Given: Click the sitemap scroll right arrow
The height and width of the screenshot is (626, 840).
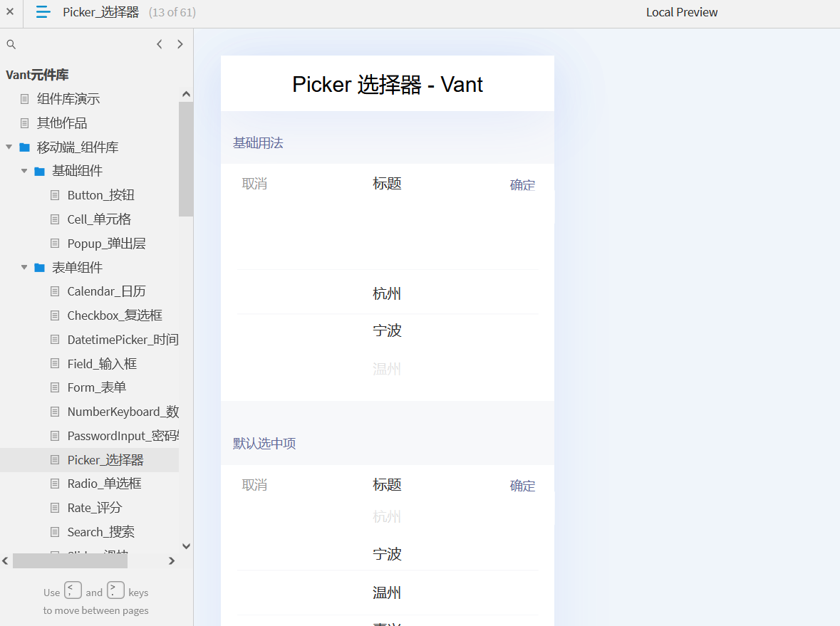Looking at the screenshot, I should [x=172, y=560].
